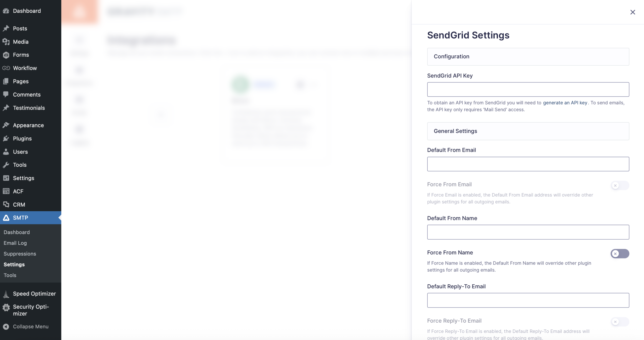Click the Workflow icon in sidebar

point(6,68)
